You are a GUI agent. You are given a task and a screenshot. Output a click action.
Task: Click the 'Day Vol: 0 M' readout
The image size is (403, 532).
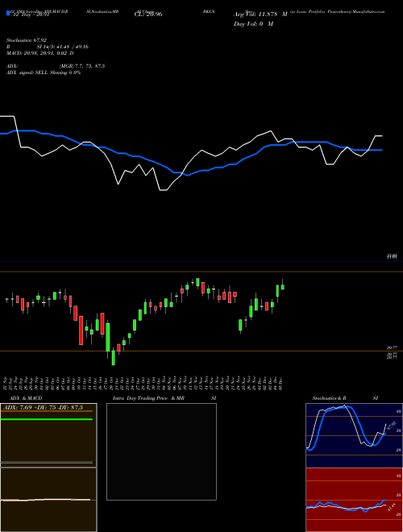(x=253, y=23)
